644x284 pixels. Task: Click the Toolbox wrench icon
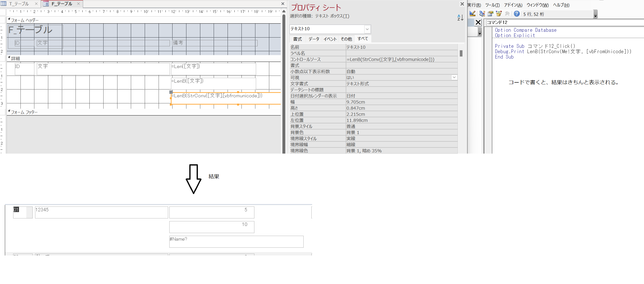pos(507,14)
